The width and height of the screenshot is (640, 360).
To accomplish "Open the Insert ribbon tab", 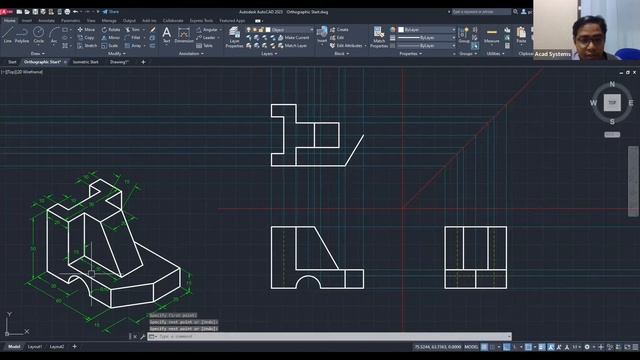I will click(x=27, y=20).
